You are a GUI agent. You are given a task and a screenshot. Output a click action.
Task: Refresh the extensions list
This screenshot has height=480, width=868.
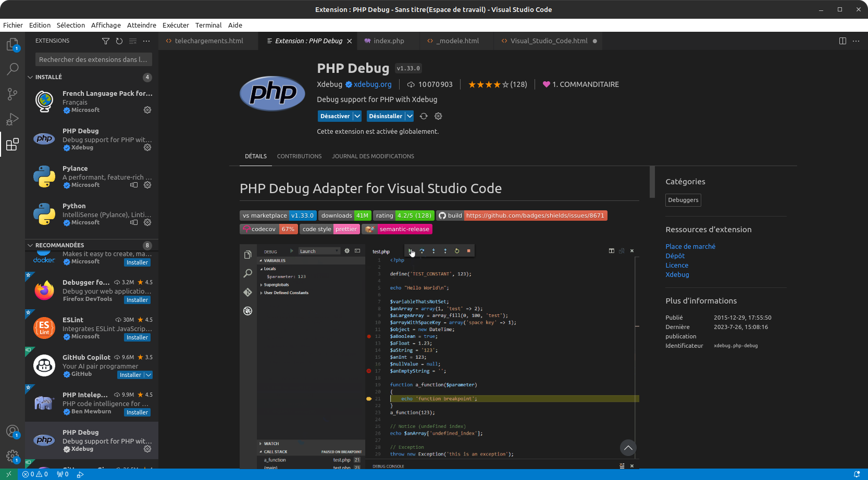coord(119,41)
